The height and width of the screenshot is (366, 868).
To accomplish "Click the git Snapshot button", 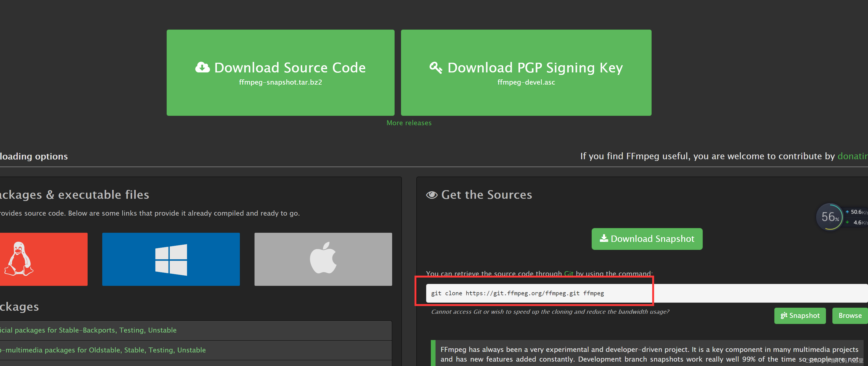I will point(800,315).
